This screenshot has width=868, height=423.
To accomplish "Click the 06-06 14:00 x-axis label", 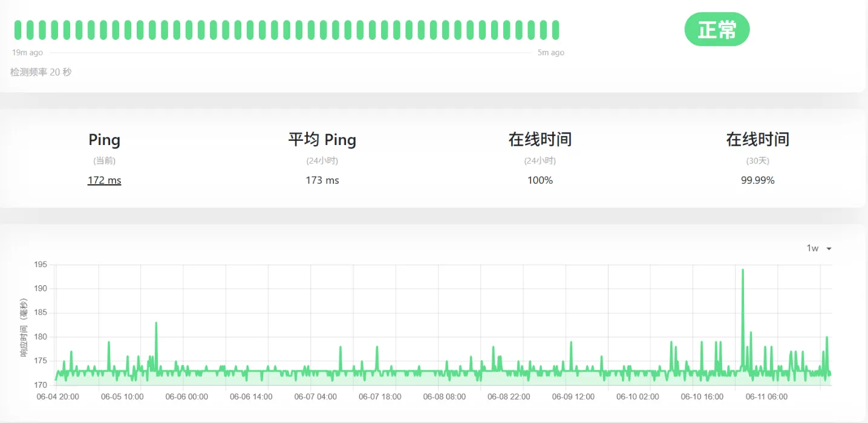I will coord(251,397).
